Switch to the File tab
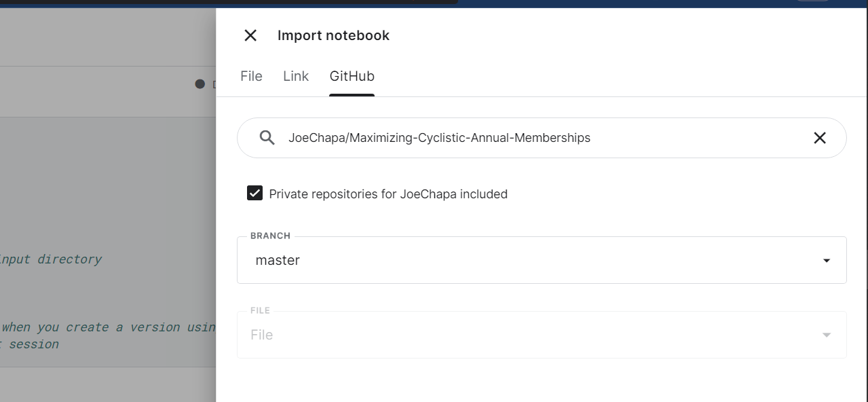The image size is (868, 402). pyautogui.click(x=251, y=76)
